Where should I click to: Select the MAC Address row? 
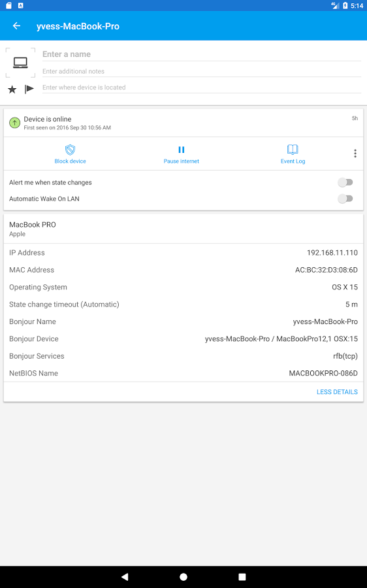183,270
